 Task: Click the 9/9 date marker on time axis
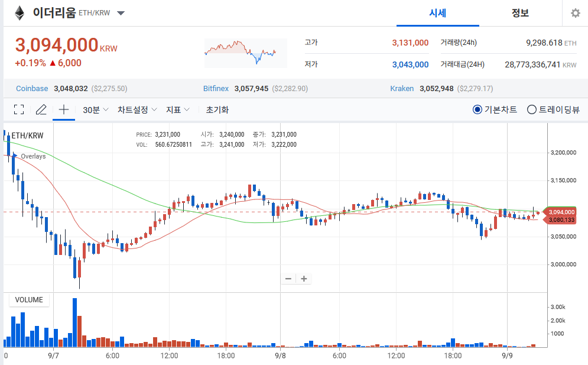coord(507,356)
